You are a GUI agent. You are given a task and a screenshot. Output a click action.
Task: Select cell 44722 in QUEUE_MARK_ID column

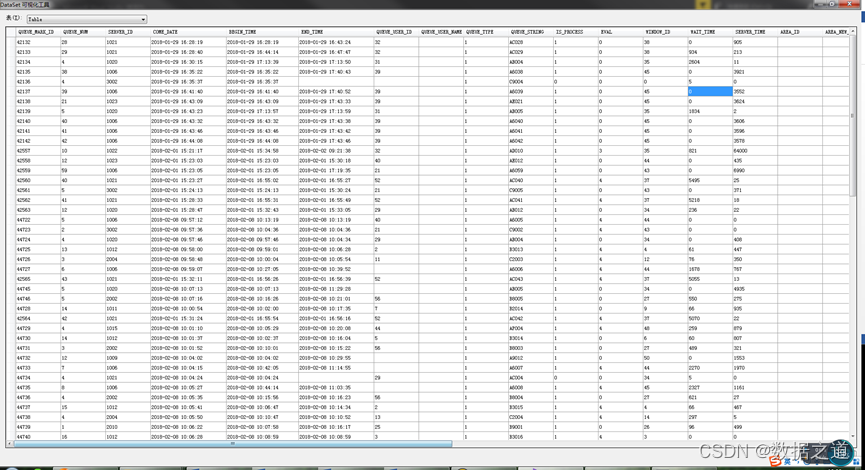point(38,220)
